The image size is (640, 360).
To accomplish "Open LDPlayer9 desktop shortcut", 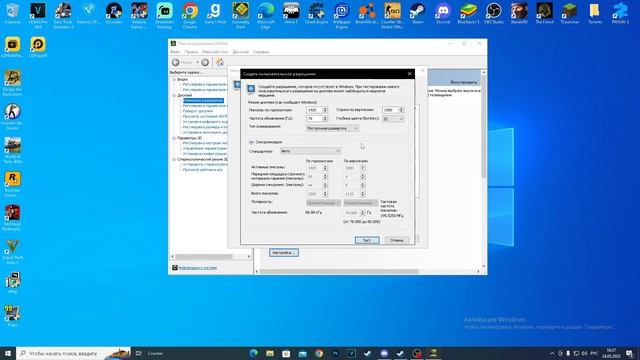I will pos(38,47).
